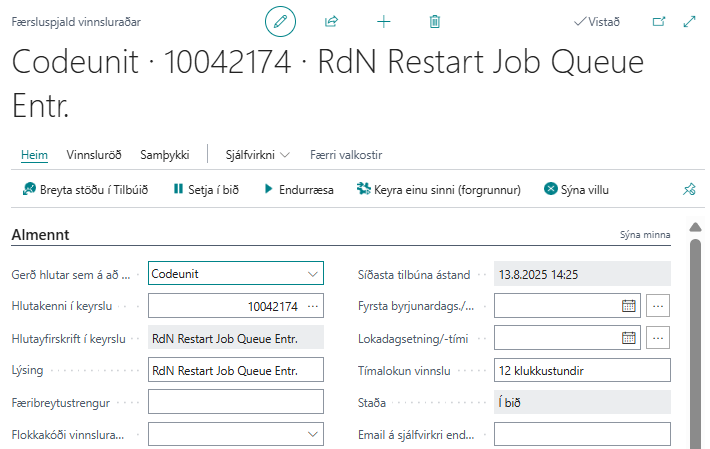
Task: Open the Sjálfvirkni dropdown menu
Action: [256, 155]
